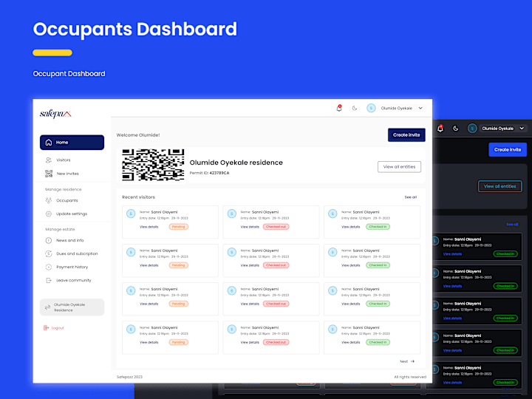Image resolution: width=532 pixels, height=399 pixels.
Task: Click the light-theme Create invite button
Action: point(406,135)
